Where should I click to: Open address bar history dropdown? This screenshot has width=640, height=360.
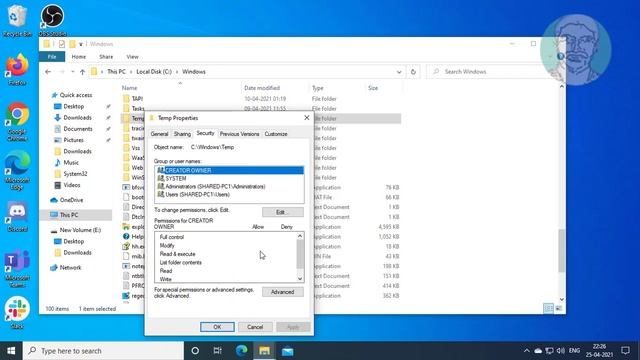399,72
